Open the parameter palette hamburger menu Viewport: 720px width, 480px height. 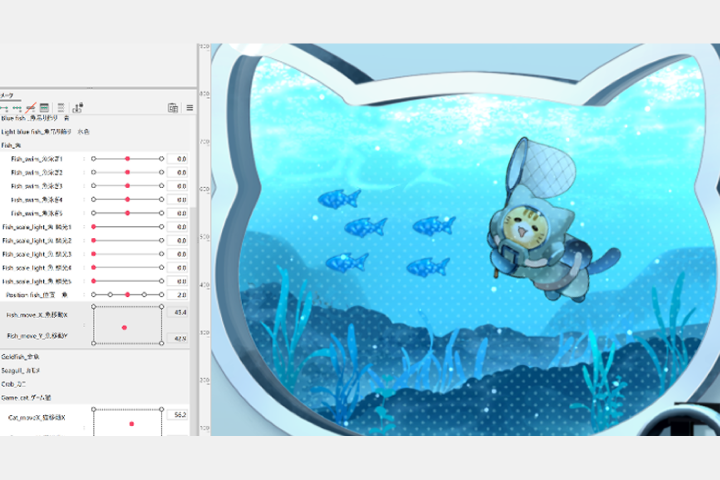(x=190, y=108)
